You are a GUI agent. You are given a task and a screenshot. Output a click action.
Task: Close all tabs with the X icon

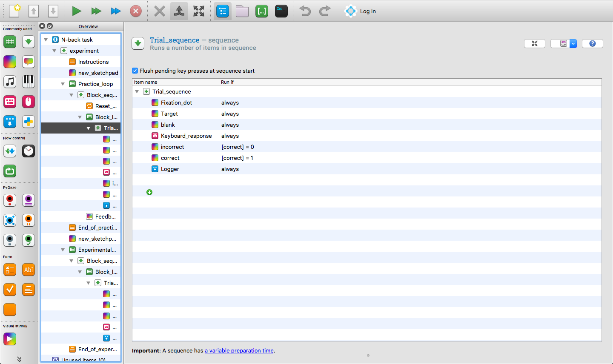(160, 11)
